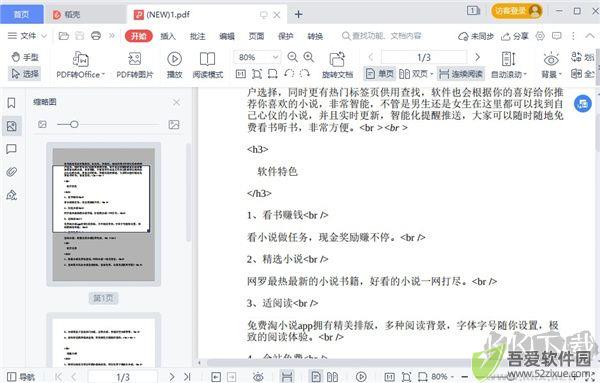Rotate page clockwise icon

point(305,73)
